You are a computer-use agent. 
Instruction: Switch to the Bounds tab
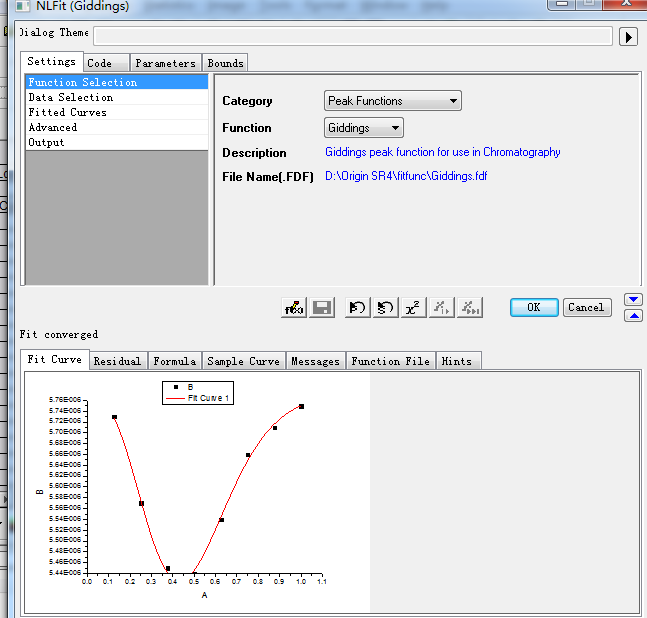(x=225, y=63)
